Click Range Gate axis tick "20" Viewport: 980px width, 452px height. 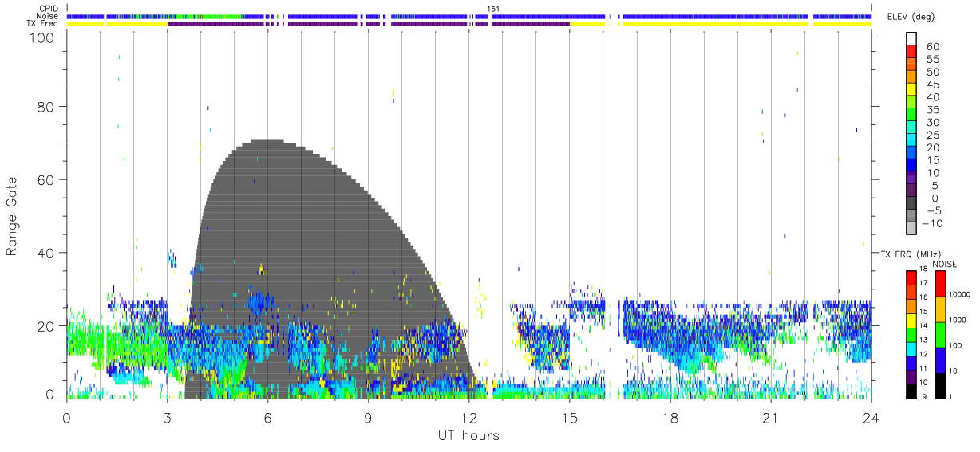click(46, 326)
